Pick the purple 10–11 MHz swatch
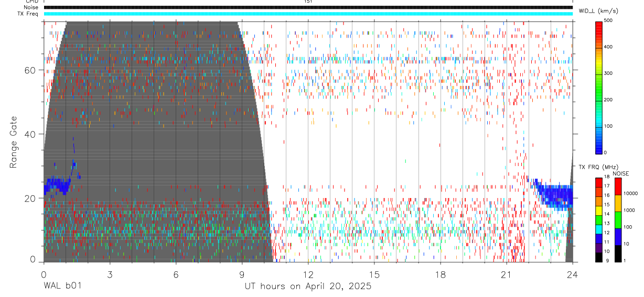This screenshot has height=297, width=644. [599, 248]
